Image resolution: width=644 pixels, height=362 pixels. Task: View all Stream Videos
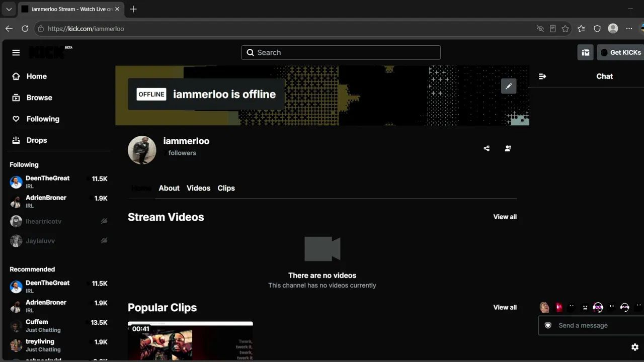(x=505, y=217)
